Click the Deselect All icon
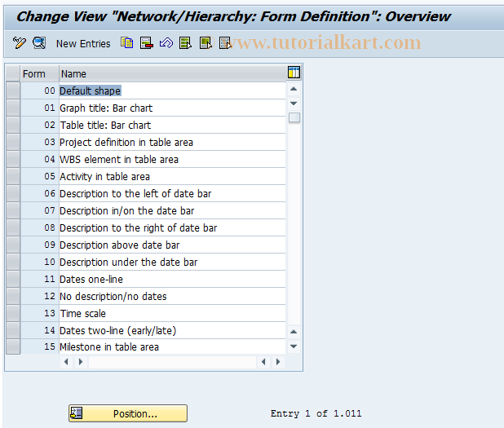Screen dimensions: 504x428 [225, 42]
